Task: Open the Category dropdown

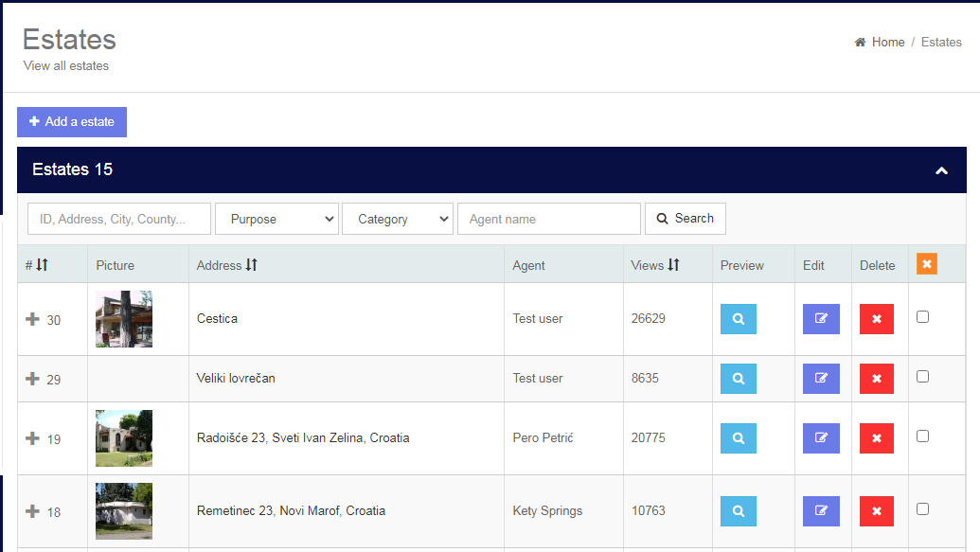Action: click(x=398, y=218)
